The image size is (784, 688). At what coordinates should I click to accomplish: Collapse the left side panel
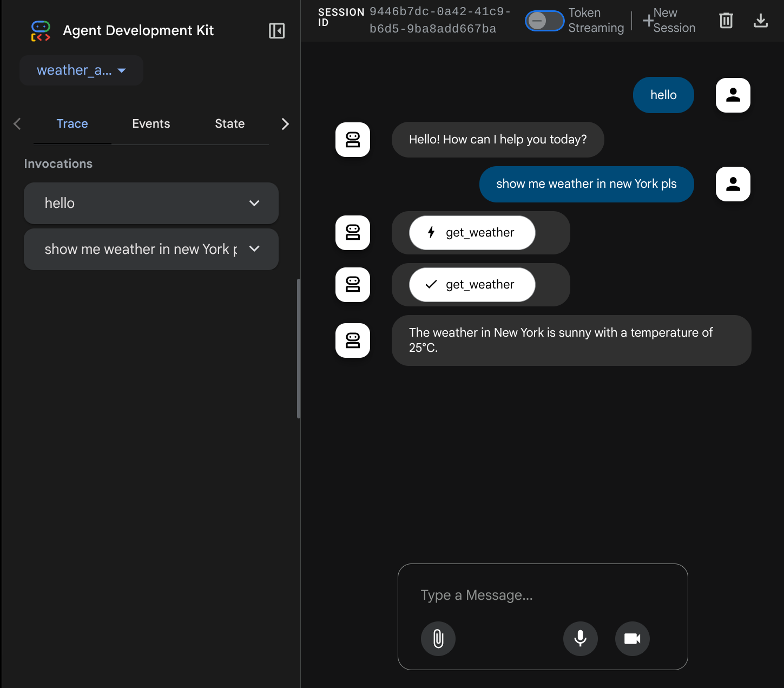coord(276,31)
